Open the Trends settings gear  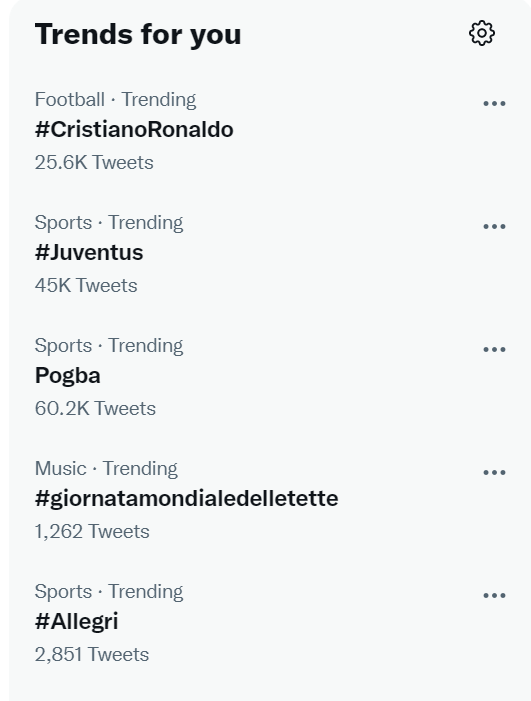click(x=481, y=33)
